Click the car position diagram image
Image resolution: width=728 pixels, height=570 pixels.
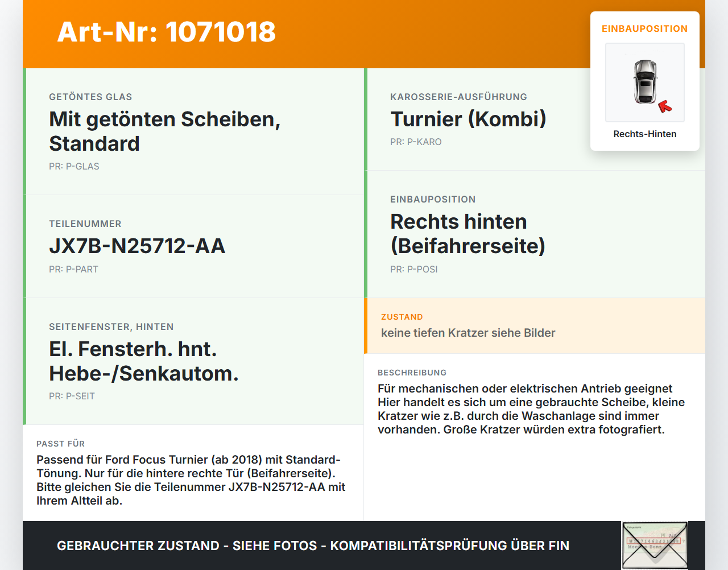tap(645, 82)
